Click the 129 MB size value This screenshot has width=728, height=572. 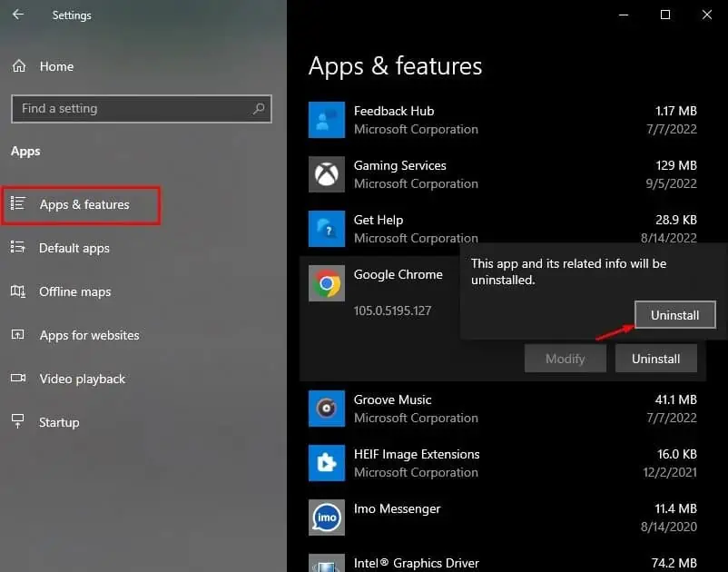[x=676, y=165]
